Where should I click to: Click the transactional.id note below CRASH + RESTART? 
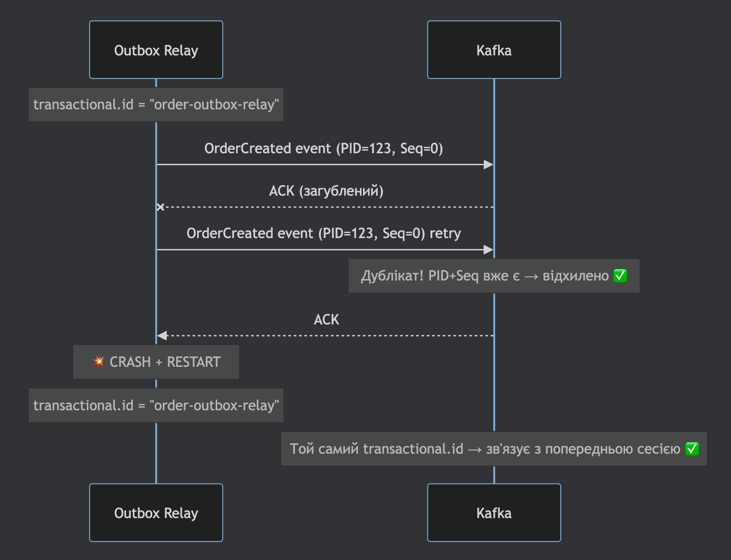[x=156, y=405]
